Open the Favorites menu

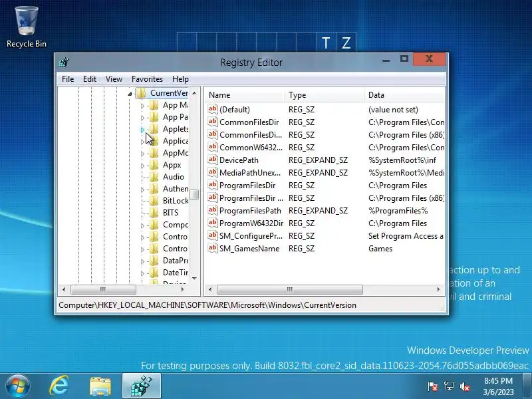pos(147,79)
